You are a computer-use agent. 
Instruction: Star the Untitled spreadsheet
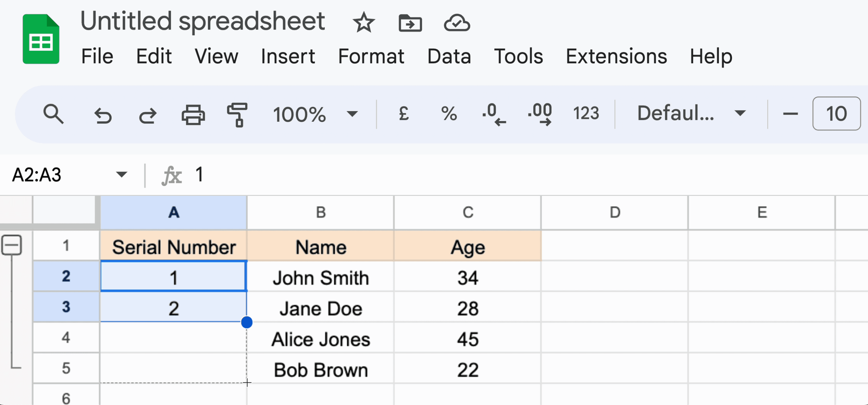(363, 23)
